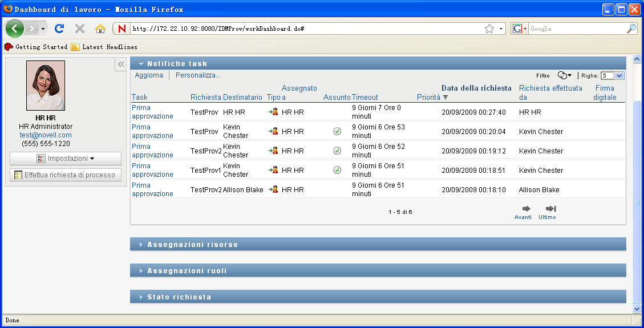
Task: Click the Novell N site icon
Action: pos(122,29)
